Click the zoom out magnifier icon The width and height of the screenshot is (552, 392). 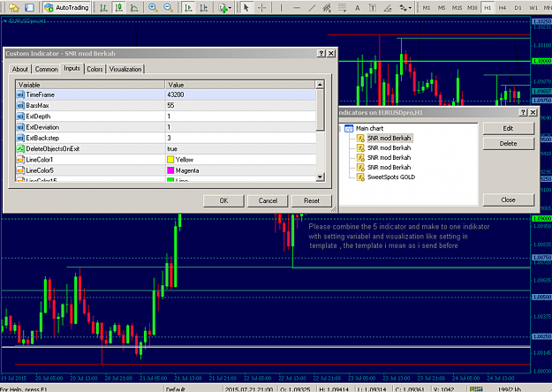pyautogui.click(x=169, y=7)
